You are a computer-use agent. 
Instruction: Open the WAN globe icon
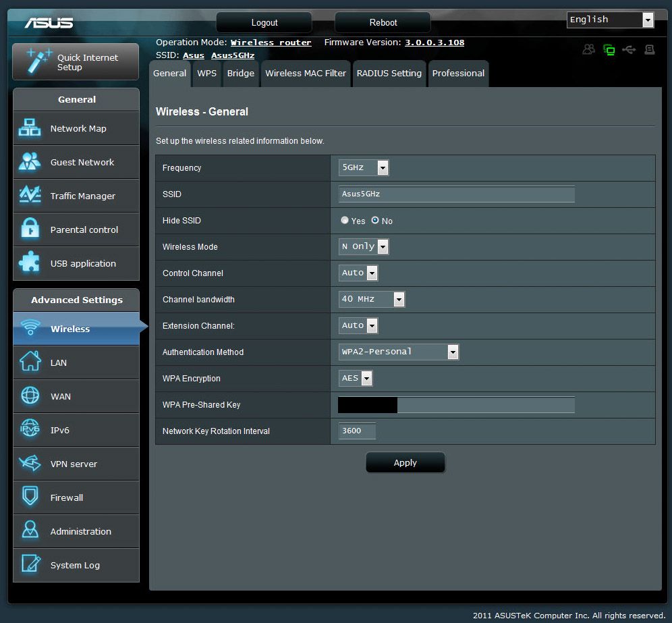[30, 396]
